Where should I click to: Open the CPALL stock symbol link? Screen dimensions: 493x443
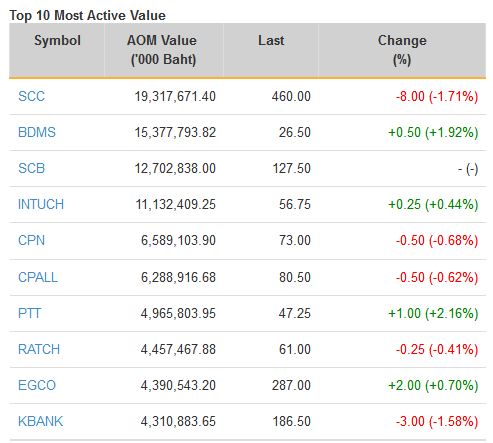click(38, 277)
